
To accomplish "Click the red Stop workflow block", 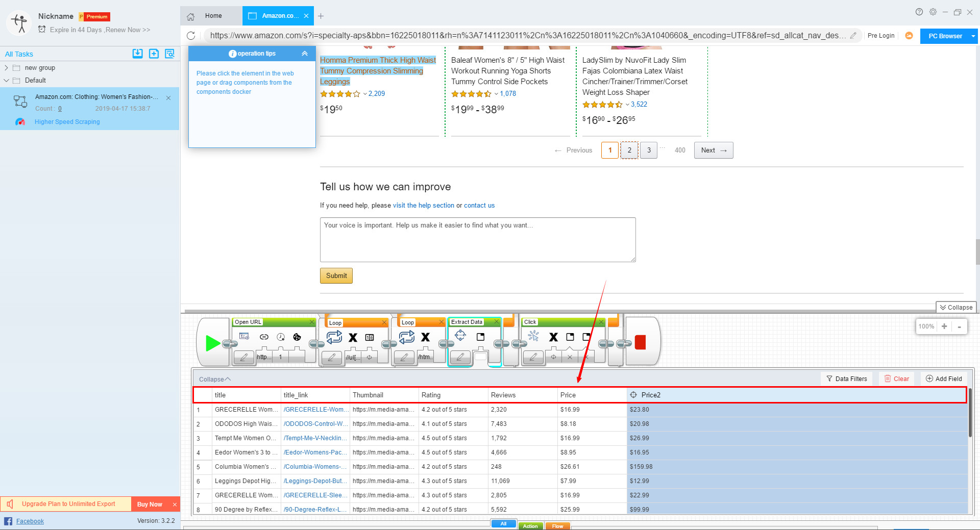I will (641, 342).
